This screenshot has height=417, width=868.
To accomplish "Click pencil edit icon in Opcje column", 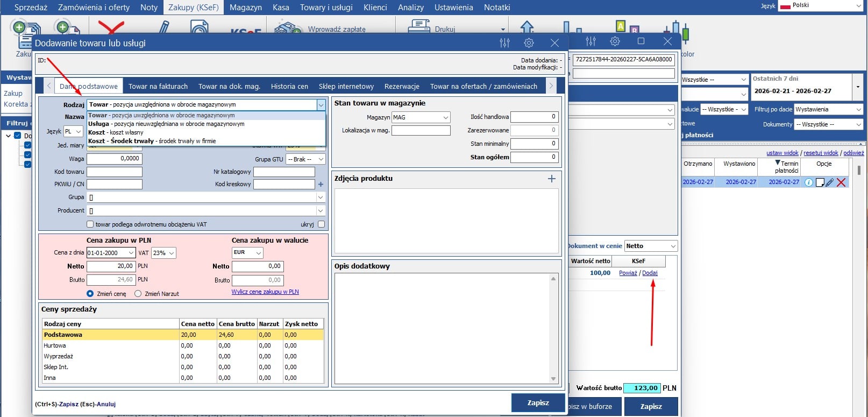I will pos(830,182).
